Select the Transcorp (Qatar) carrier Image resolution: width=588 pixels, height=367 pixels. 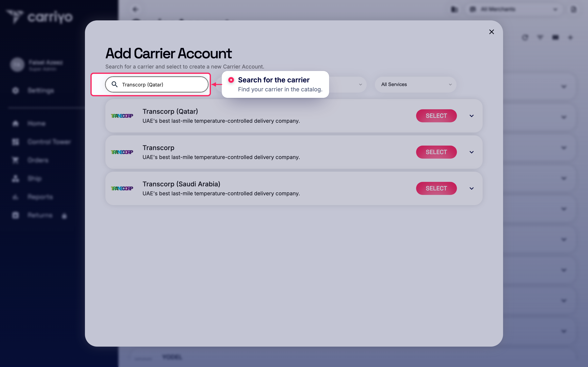[x=436, y=116]
